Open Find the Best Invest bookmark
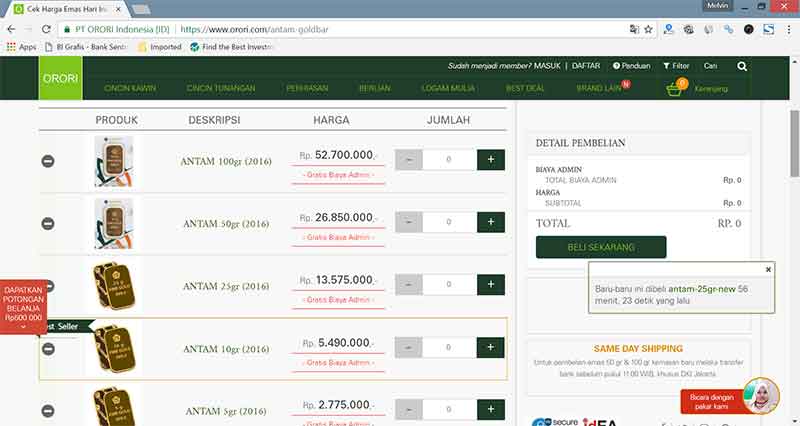This screenshot has height=426, width=800. click(x=231, y=47)
